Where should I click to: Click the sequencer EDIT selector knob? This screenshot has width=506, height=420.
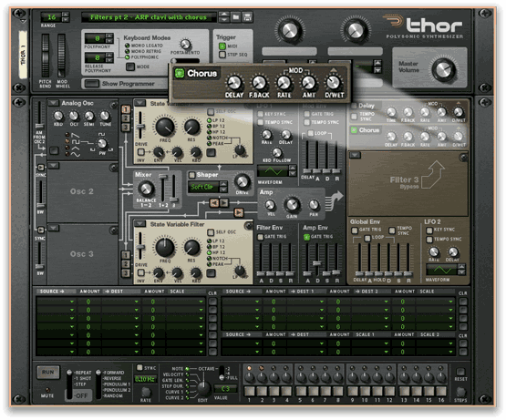[x=203, y=389]
